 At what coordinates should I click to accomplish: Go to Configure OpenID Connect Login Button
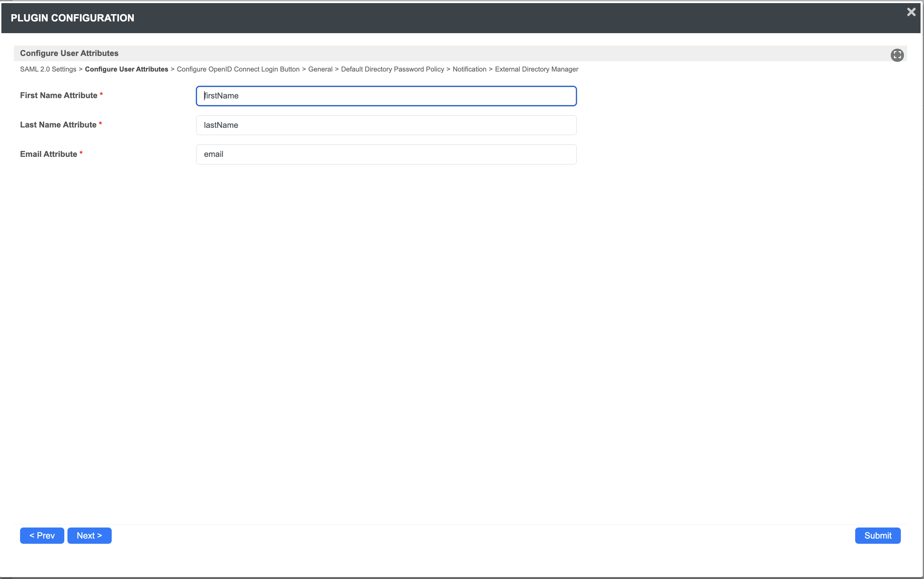(x=238, y=69)
